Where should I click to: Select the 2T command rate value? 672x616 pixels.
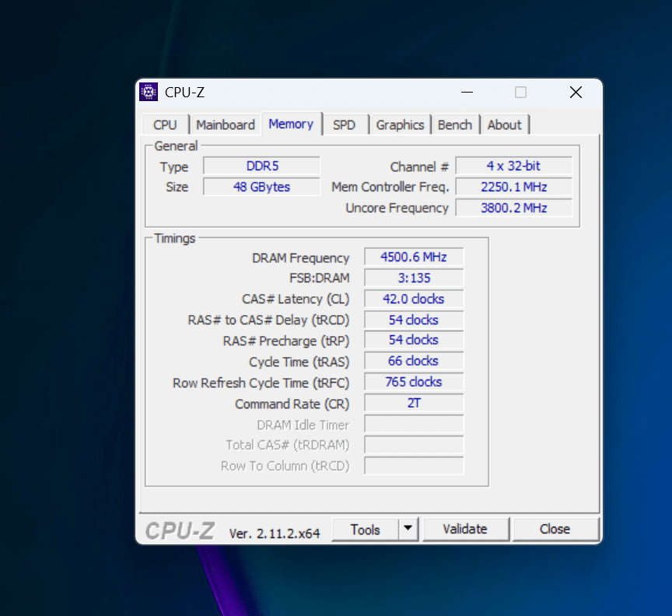[414, 403]
